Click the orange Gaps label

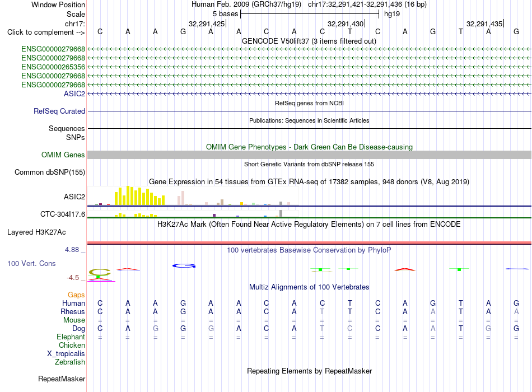click(76, 295)
